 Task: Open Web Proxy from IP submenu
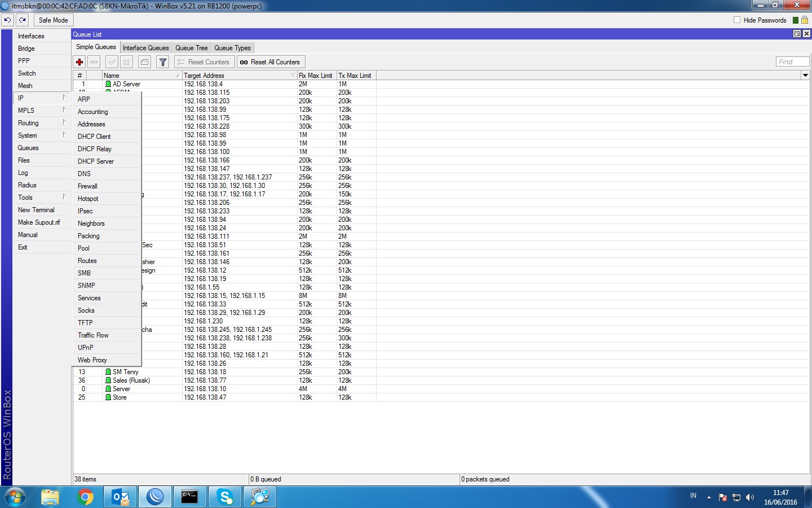(x=107, y=360)
